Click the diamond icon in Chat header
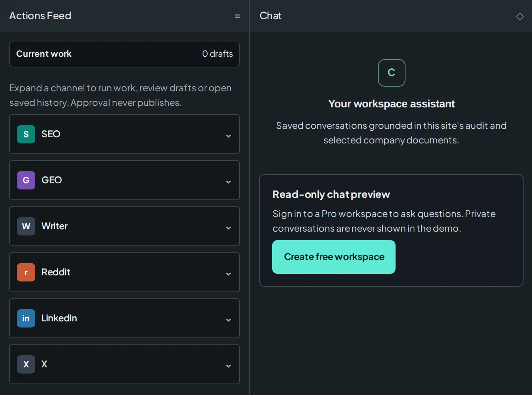 tap(520, 16)
